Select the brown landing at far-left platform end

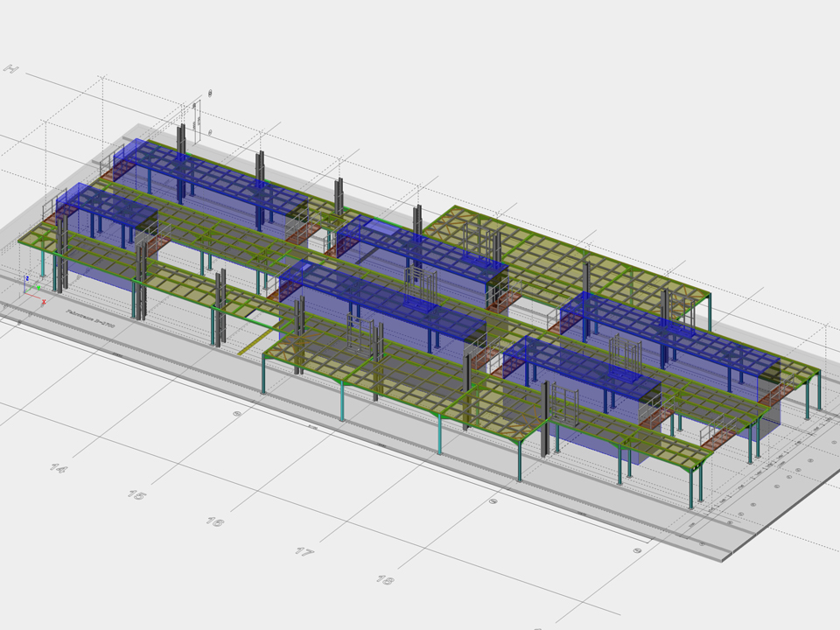(x=107, y=174)
